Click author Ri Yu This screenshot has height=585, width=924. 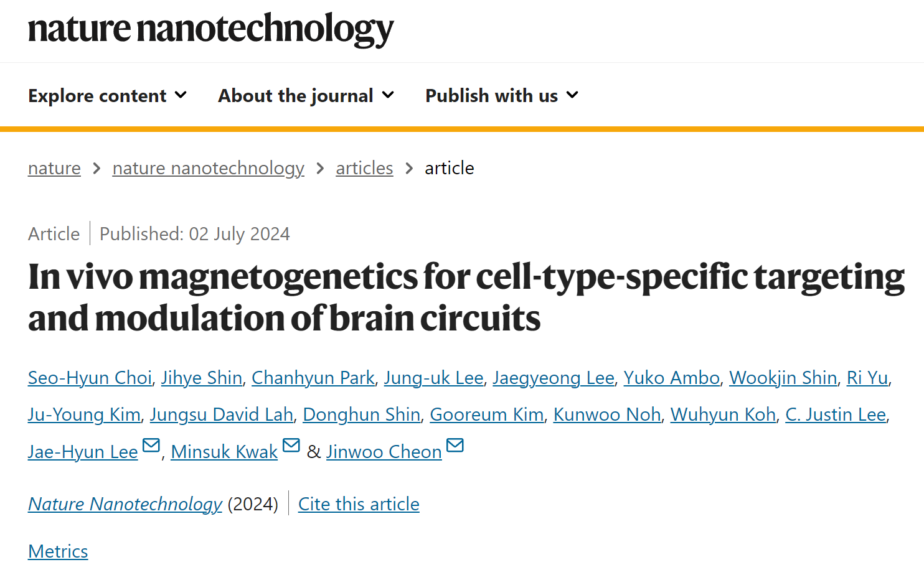(x=867, y=378)
